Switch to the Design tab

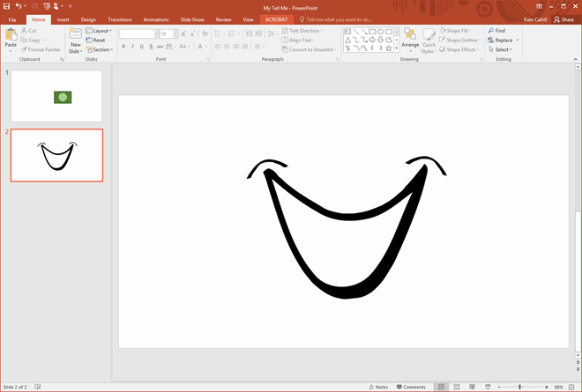click(88, 18)
